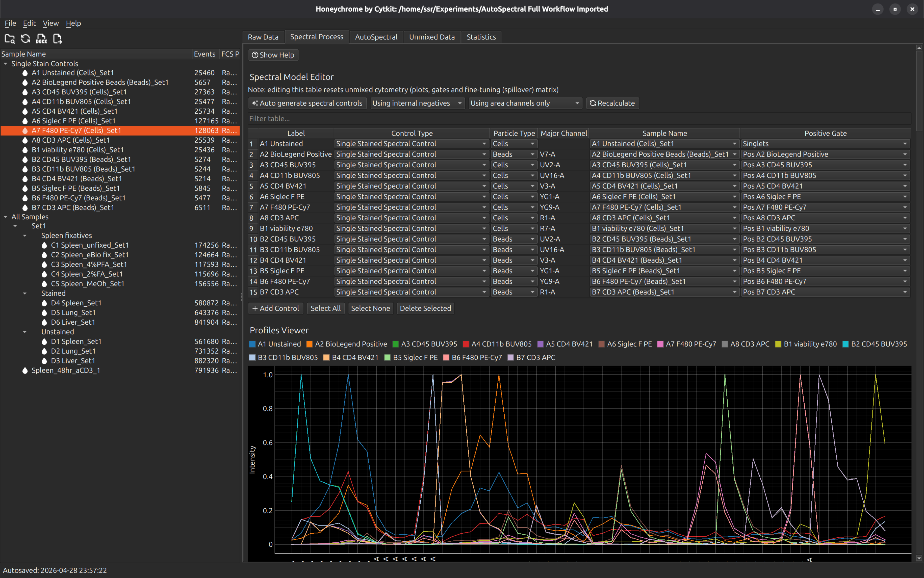Open experiment folder with the folder-search icon
This screenshot has height=578, width=924.
click(10, 39)
